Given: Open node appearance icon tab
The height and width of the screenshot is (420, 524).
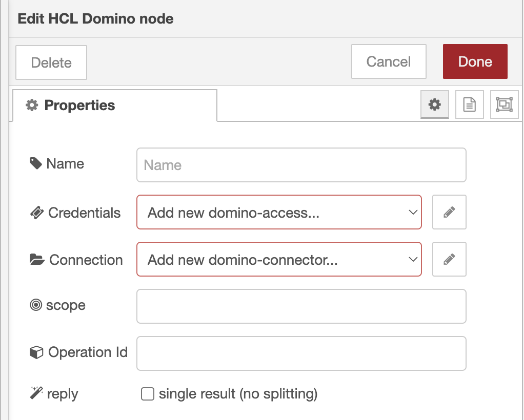Looking at the screenshot, I should [504, 104].
